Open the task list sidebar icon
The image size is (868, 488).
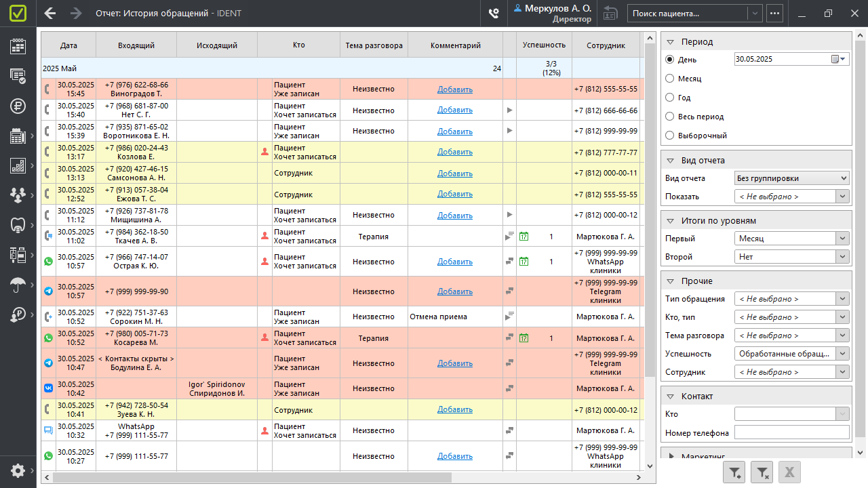coord(18,76)
